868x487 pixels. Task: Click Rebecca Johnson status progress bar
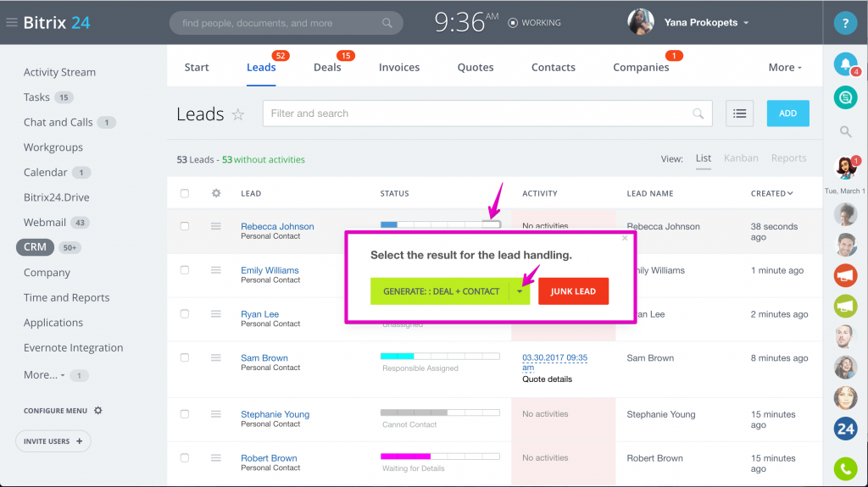pyautogui.click(x=441, y=224)
